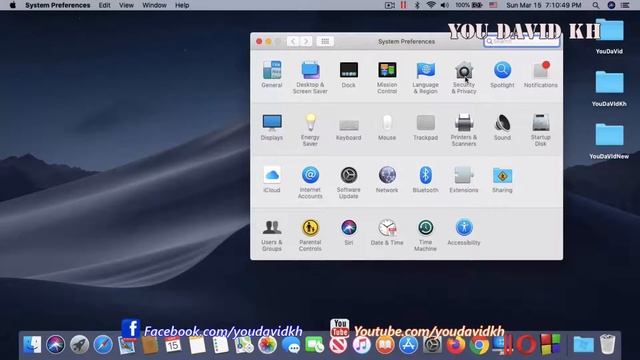Open Users & Groups preferences
The image size is (640, 360).
tap(272, 235)
